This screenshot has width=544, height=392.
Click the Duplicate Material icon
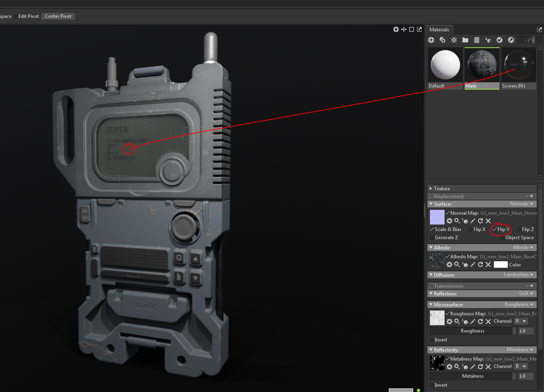pyautogui.click(x=443, y=40)
